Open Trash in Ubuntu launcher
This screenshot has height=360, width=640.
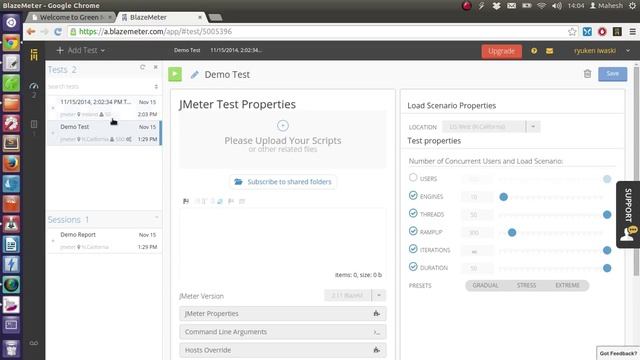pyautogui.click(x=11, y=348)
